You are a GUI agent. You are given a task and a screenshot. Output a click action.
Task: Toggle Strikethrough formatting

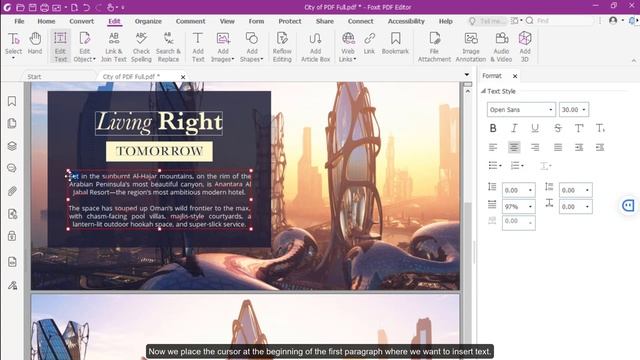[x=558, y=128]
